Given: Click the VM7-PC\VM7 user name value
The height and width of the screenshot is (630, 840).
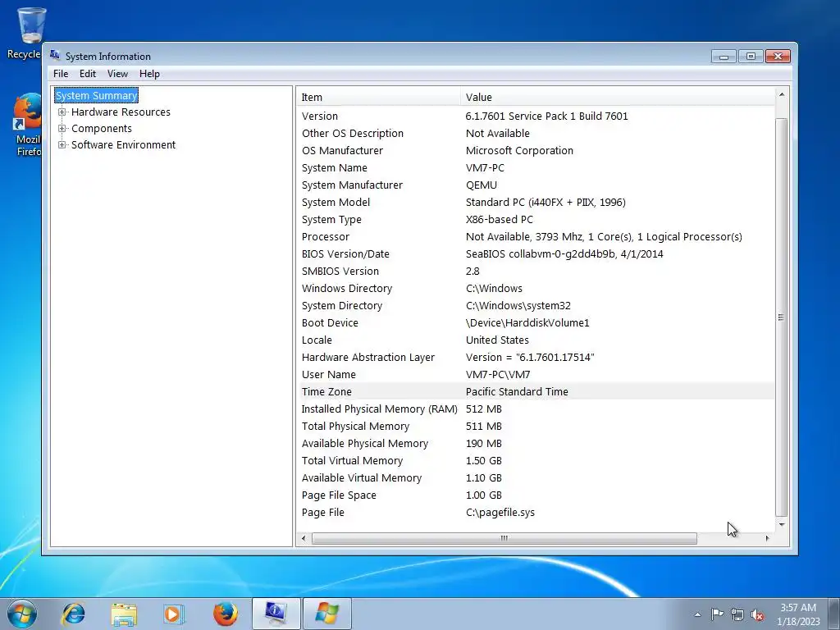Looking at the screenshot, I should click(x=498, y=374).
